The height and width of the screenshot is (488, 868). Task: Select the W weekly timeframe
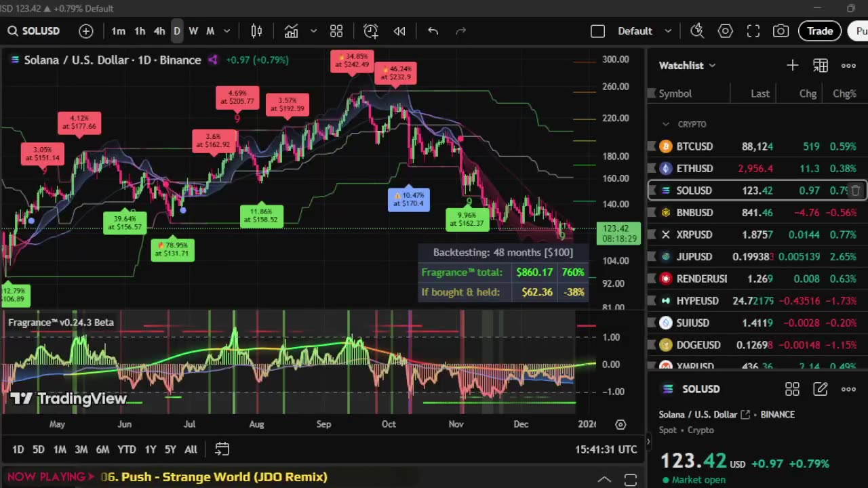pyautogui.click(x=193, y=31)
